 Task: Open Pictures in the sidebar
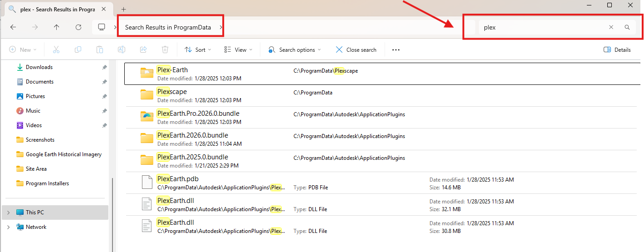point(35,96)
